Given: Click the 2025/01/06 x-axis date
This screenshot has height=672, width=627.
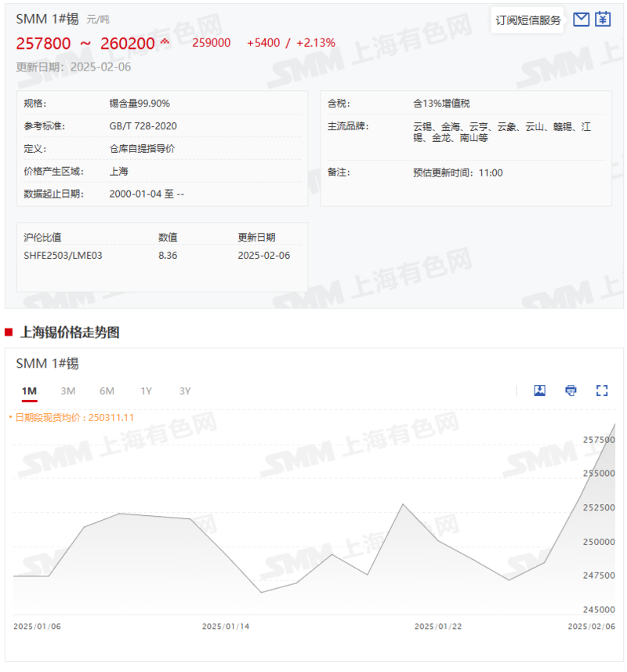Looking at the screenshot, I should click(x=38, y=627).
